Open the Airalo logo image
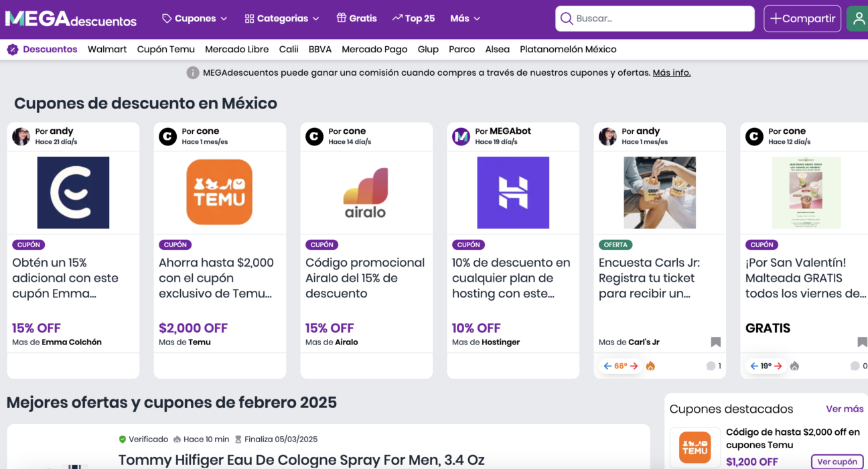868x469 pixels. click(x=366, y=193)
